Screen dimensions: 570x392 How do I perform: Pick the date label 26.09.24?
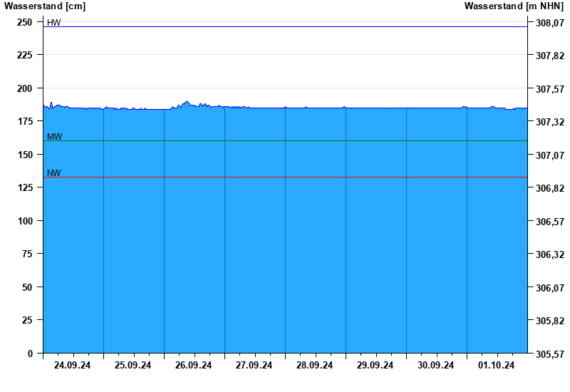pyautogui.click(x=193, y=366)
